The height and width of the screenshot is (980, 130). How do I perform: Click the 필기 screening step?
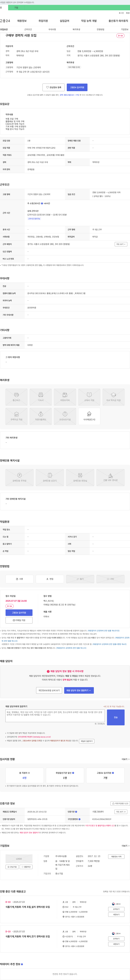pos(80,579)
